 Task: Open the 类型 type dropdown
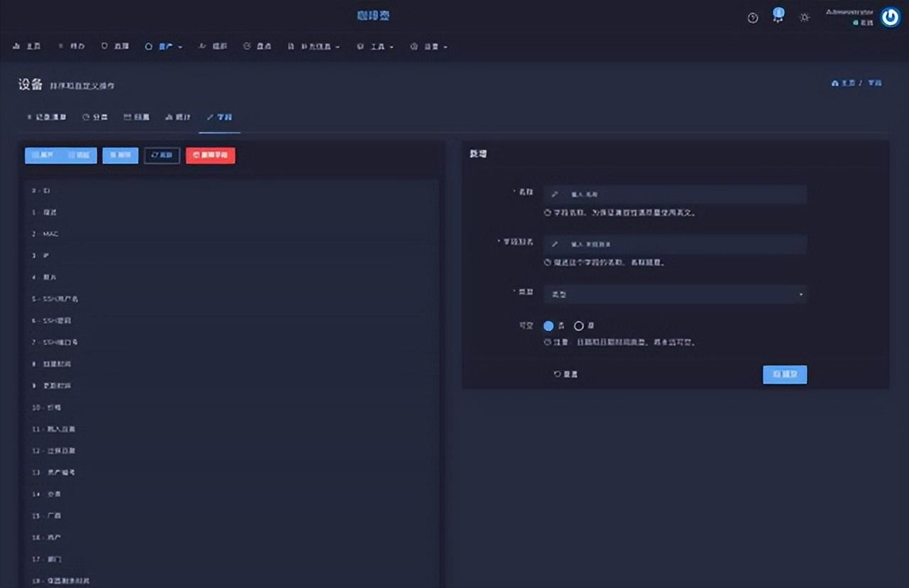[675, 294]
